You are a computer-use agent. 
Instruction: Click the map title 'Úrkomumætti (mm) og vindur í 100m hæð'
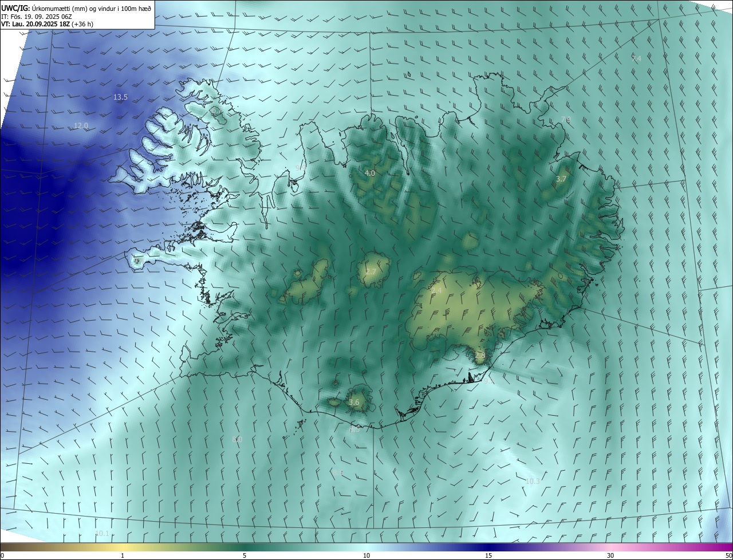(90, 7)
